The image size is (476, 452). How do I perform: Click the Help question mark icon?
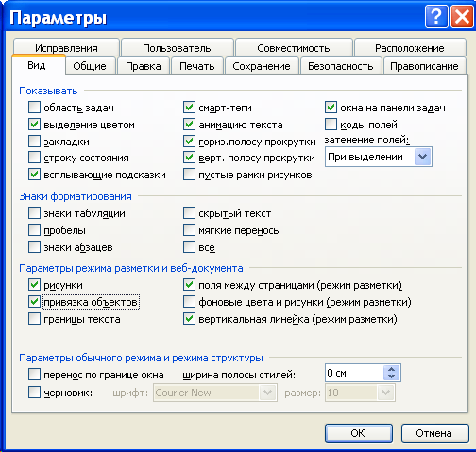436,17
